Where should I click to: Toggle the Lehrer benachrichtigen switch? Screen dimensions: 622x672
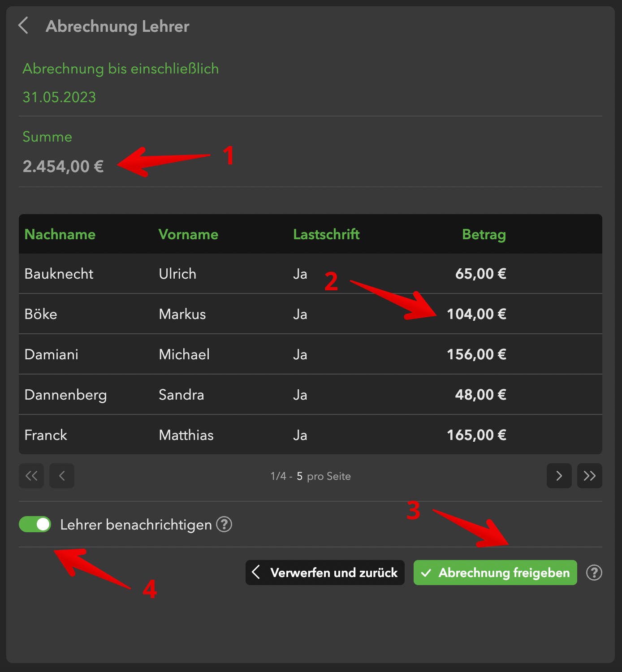coord(35,524)
